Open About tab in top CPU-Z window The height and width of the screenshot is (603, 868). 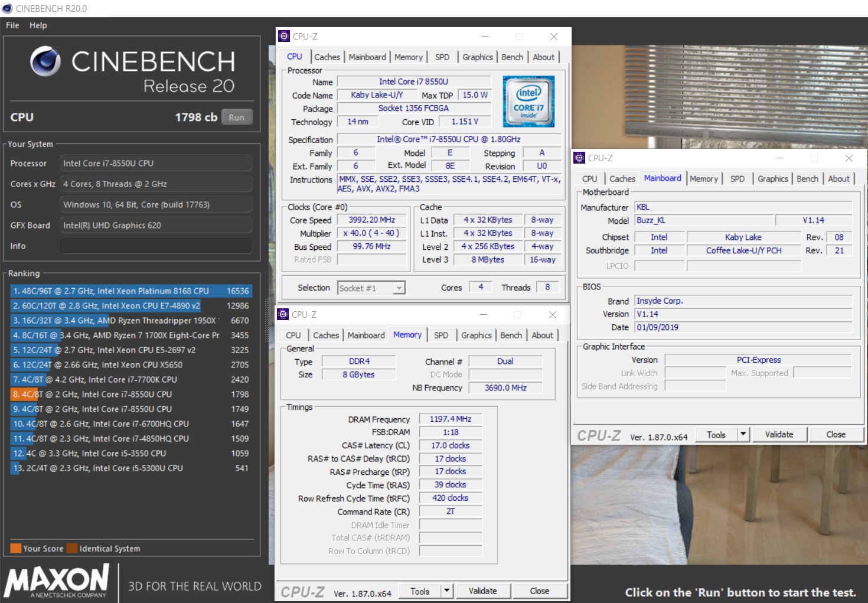[x=544, y=57]
